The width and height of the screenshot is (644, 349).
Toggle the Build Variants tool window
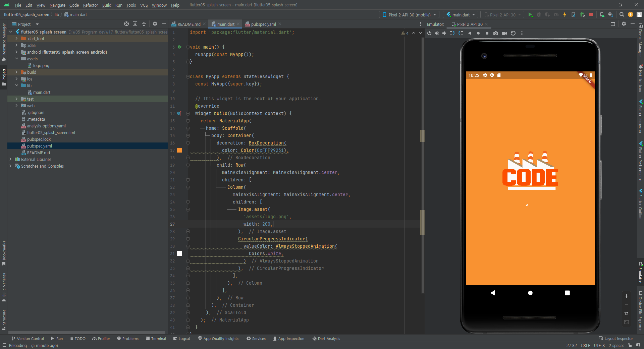pos(4,287)
